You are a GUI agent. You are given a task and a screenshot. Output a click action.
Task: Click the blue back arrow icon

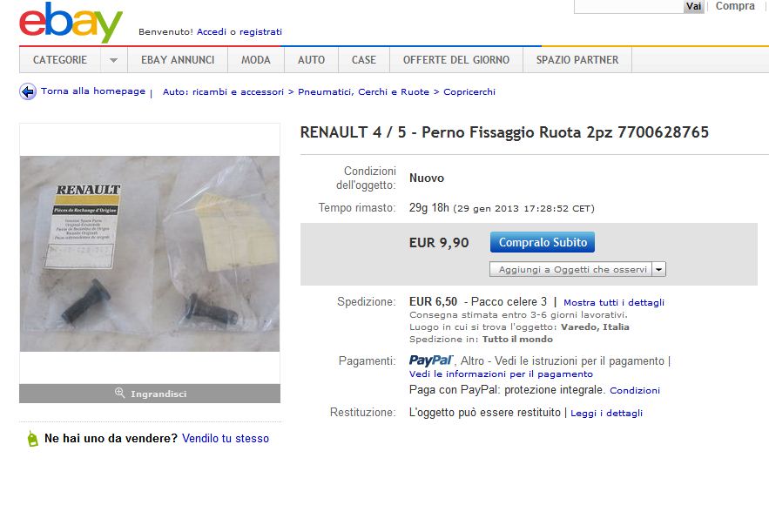click(x=28, y=91)
